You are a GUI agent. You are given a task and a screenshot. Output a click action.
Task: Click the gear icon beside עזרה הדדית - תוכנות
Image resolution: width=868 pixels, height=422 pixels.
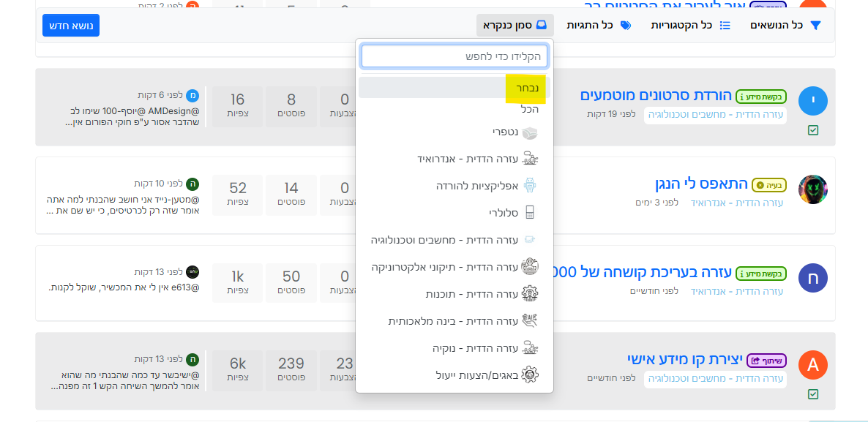tap(530, 294)
